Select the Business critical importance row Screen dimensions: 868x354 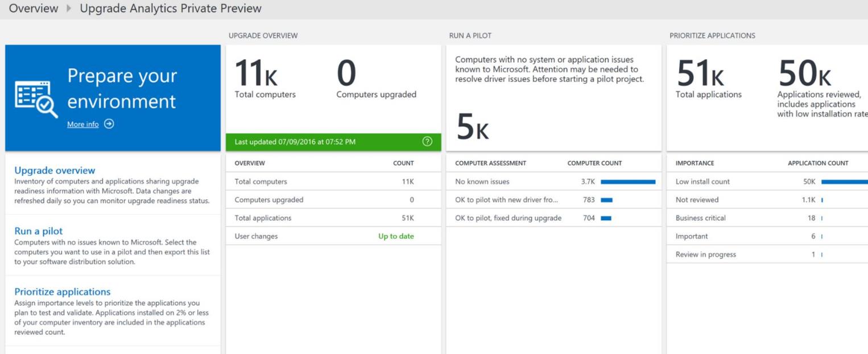tap(767, 218)
